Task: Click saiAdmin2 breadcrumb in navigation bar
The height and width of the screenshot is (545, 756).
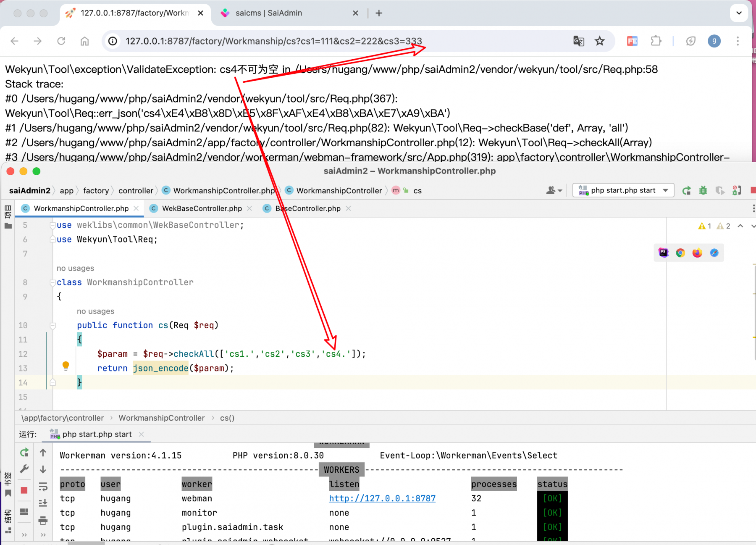Action: point(30,190)
